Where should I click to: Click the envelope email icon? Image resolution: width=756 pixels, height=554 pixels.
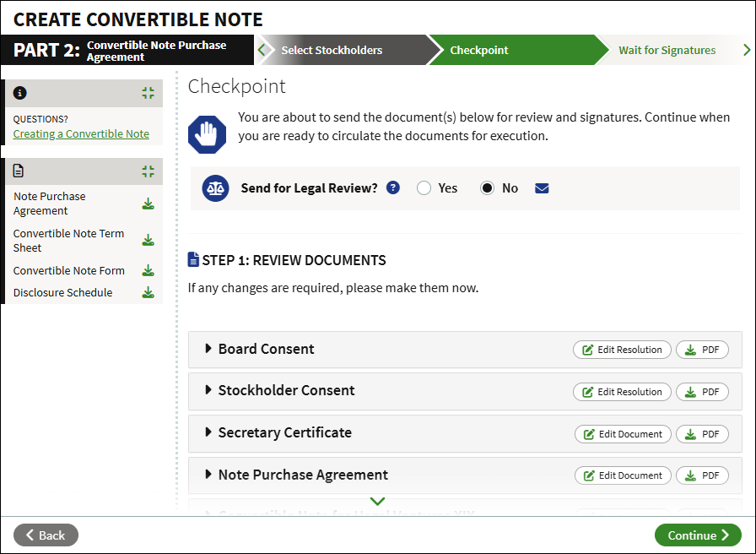pos(542,188)
